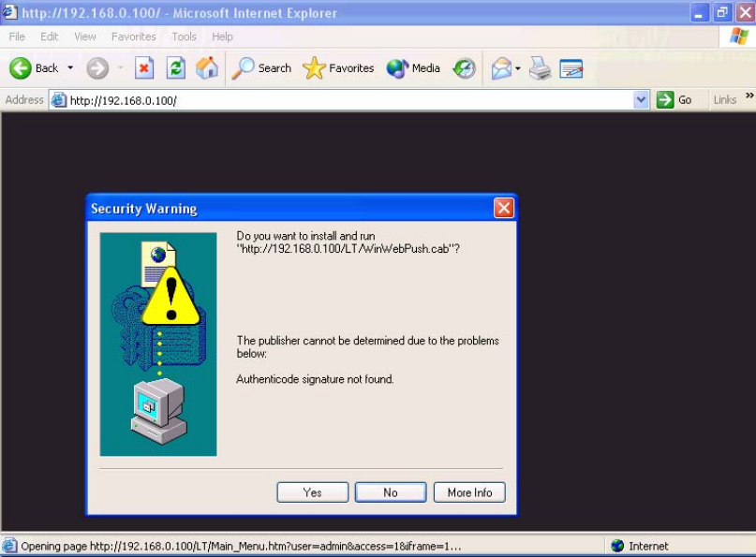The image size is (756, 557).
Task: Click Yes to install WinWebPush.cab
Action: [313, 492]
